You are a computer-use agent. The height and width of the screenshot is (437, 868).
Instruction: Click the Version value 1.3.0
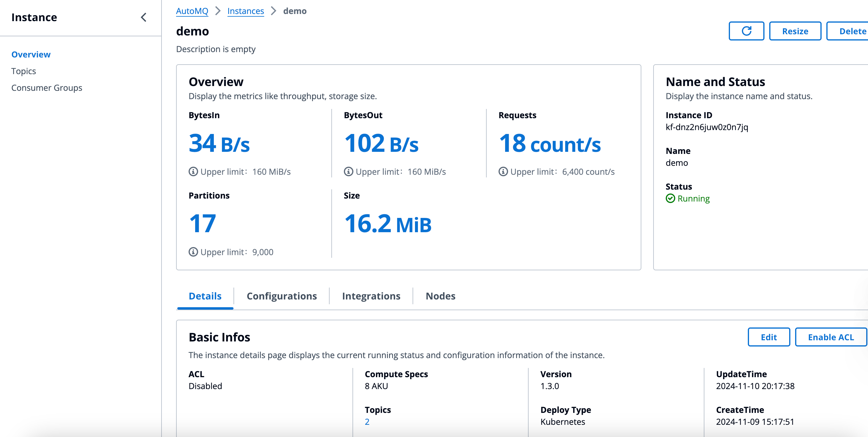[550, 386]
